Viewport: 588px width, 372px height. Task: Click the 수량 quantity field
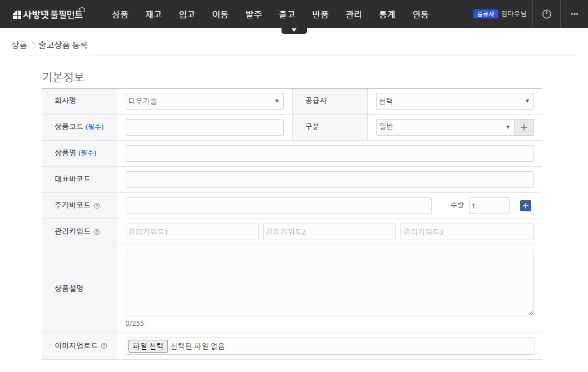coord(489,206)
